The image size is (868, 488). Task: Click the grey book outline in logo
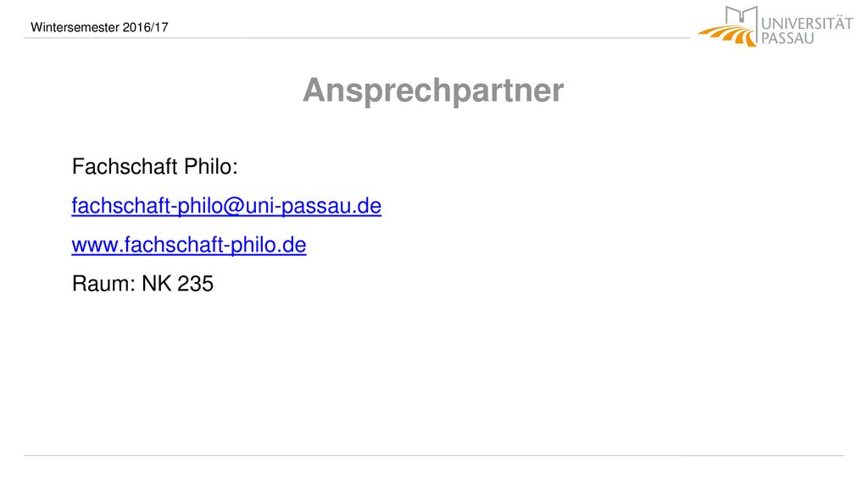pos(741,16)
